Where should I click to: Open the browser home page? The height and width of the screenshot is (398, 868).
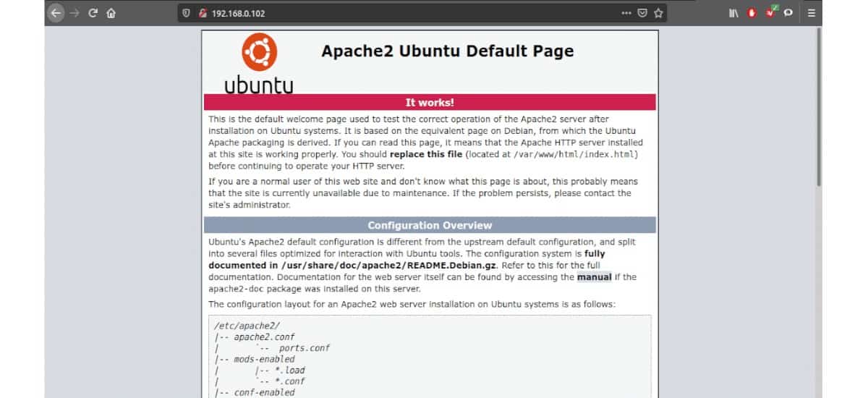pos(111,12)
